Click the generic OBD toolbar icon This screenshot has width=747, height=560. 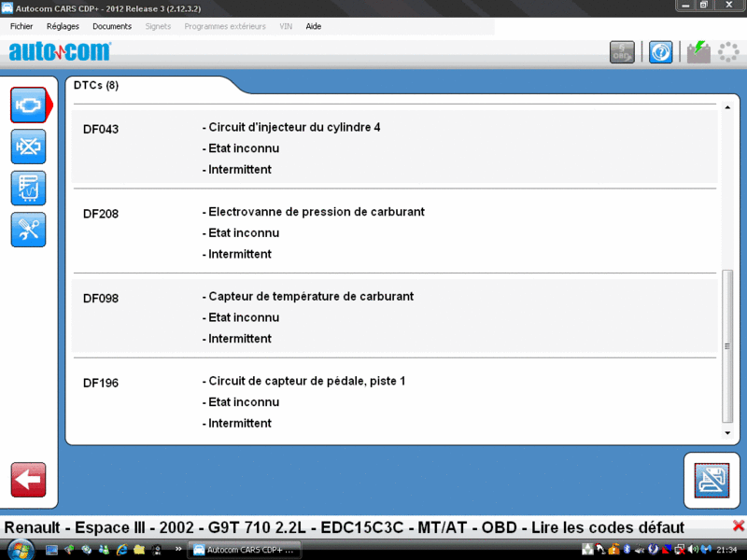click(622, 52)
